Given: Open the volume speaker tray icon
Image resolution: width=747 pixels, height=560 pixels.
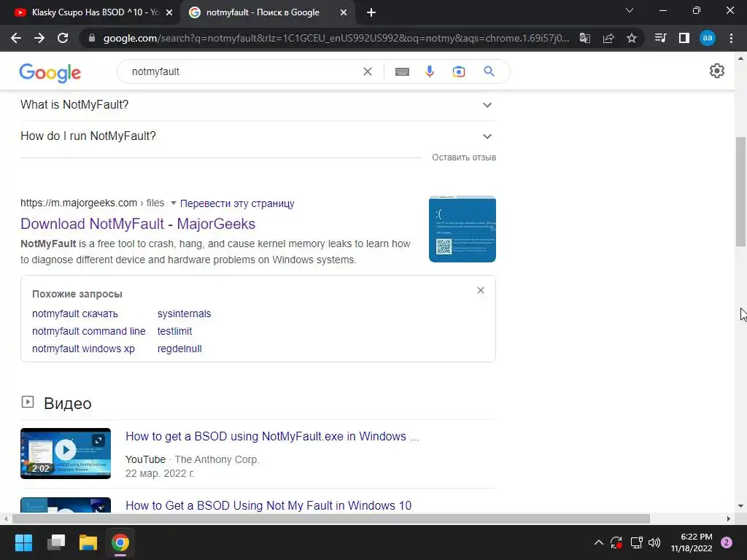Looking at the screenshot, I should (x=654, y=542).
